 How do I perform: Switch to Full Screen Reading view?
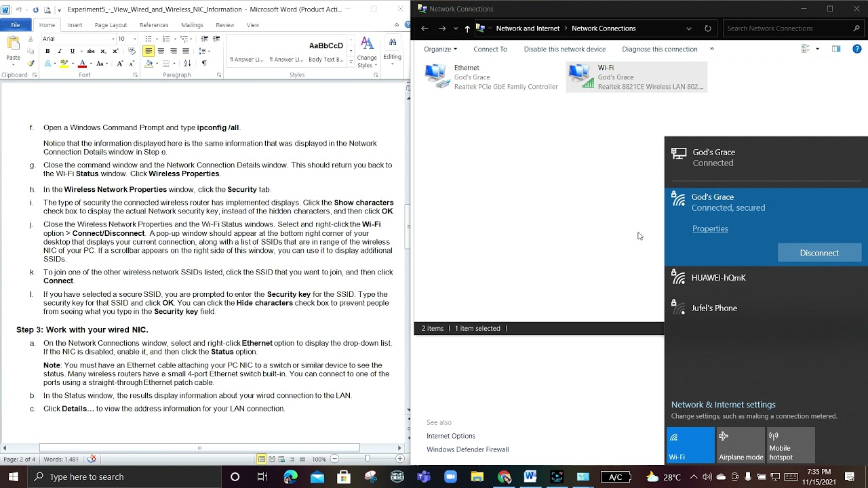[x=271, y=460]
